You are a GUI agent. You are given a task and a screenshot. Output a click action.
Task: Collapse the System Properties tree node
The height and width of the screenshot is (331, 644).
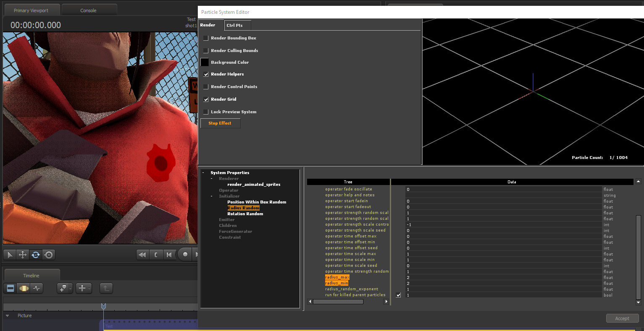click(x=203, y=173)
